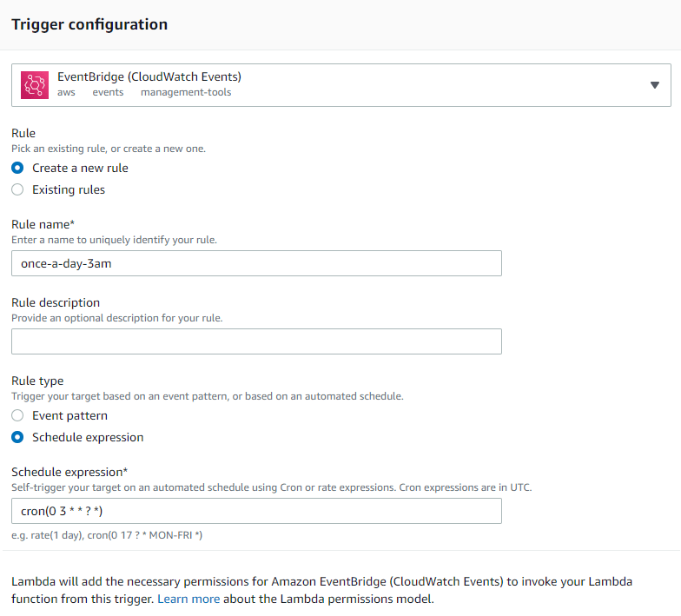
Task: Click the Trigger configuration heading
Action: pos(89,24)
